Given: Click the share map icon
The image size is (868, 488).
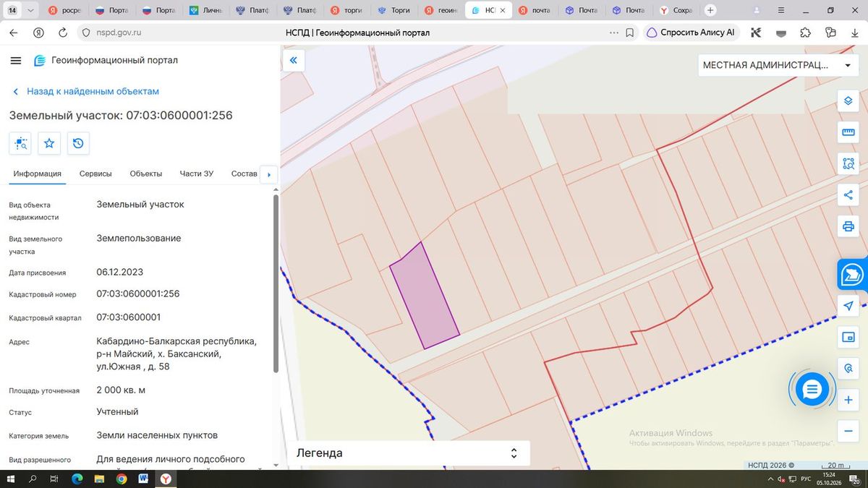Looking at the screenshot, I should (848, 195).
